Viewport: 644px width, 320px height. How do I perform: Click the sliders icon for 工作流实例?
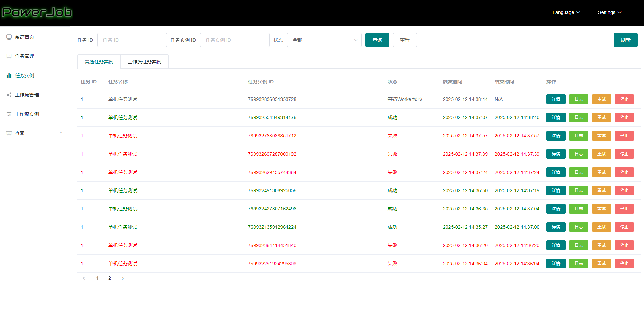coord(9,114)
